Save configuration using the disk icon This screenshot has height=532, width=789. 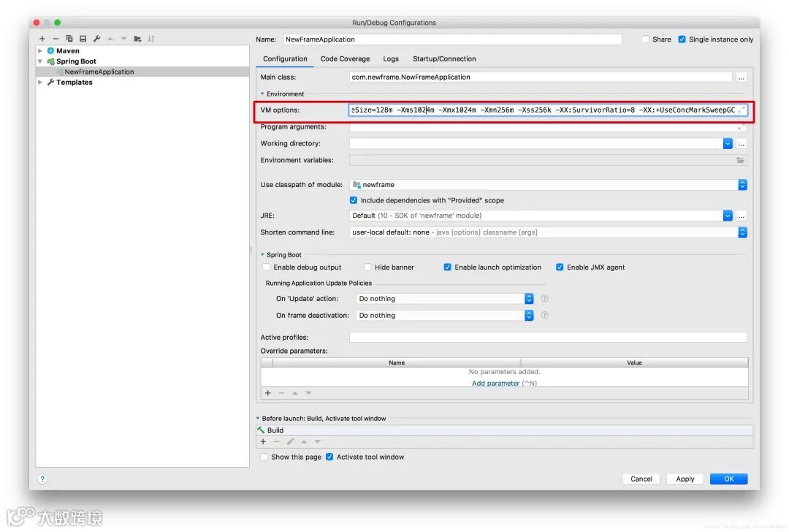(83, 39)
